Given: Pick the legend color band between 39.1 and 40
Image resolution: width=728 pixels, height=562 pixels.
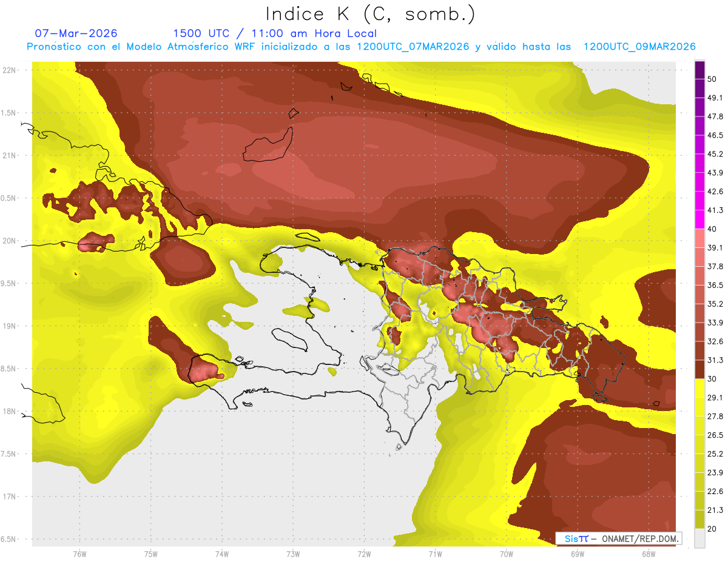Looking at the screenshot, I should click(x=699, y=238).
